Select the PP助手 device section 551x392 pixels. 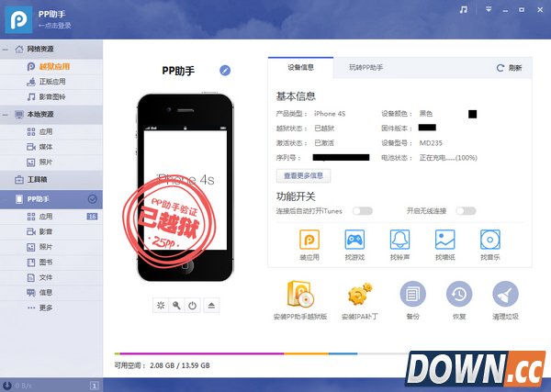tap(51, 199)
